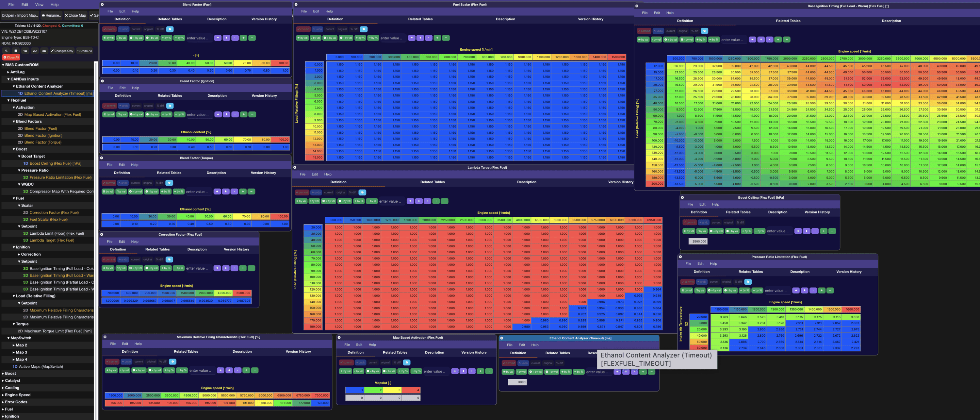Viewport: 980px width, 420px height.
Task: Click the cyan settings button in Blend Factor (Fuel)
Action: coord(170,29)
